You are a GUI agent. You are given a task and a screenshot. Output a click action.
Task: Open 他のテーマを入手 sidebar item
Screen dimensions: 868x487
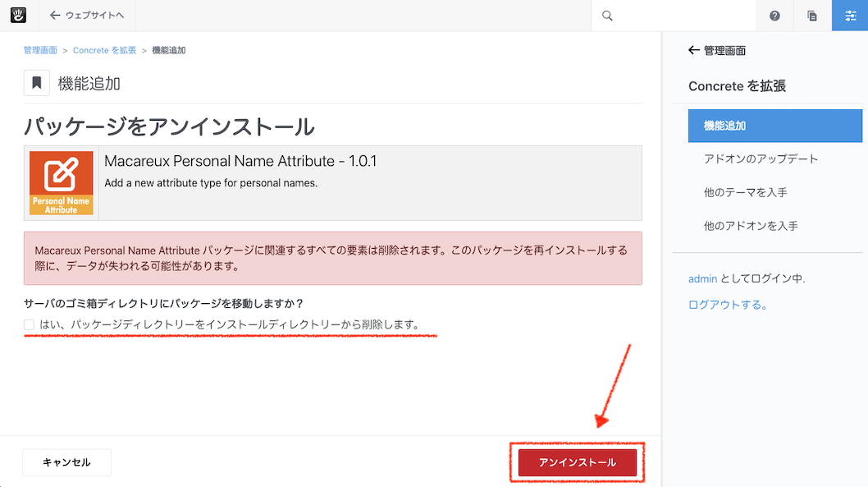[745, 192]
